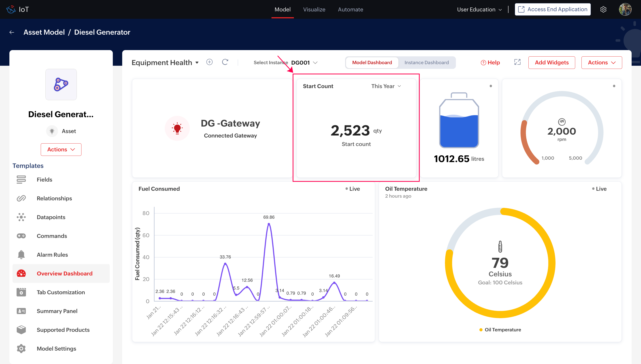
Task: Click the 69.86 peak on Fuel Consumed chart
Action: coord(269,224)
